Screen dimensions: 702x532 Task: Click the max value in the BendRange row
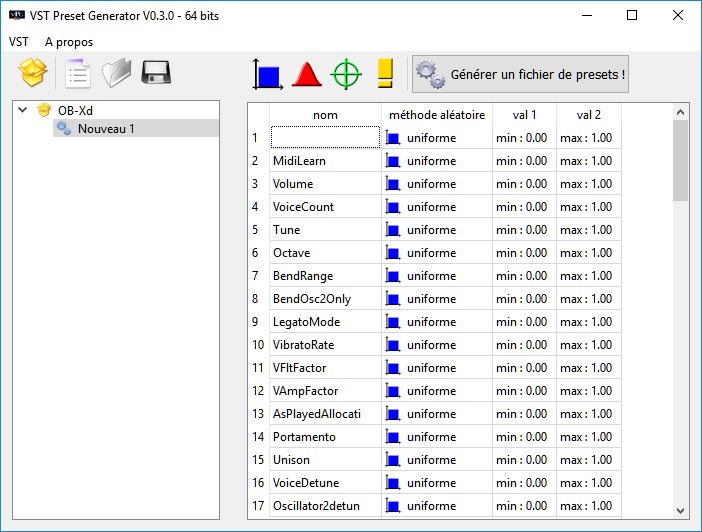tap(586, 276)
